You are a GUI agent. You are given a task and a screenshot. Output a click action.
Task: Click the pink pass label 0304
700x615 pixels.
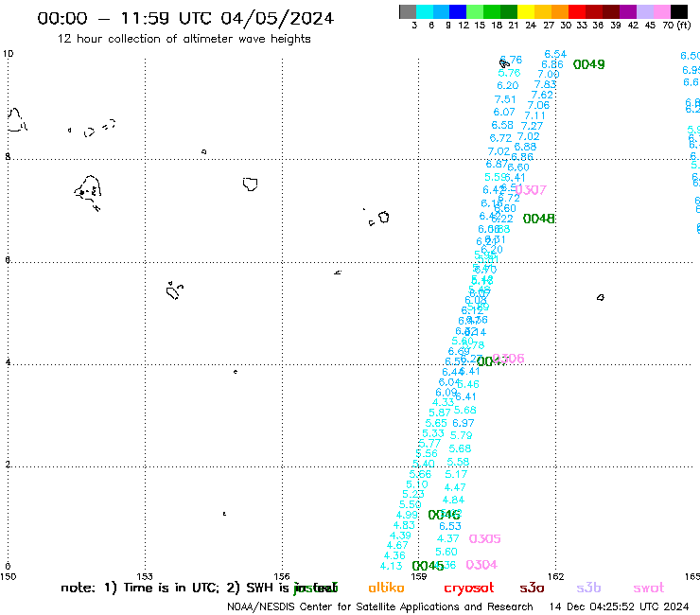coord(481,565)
